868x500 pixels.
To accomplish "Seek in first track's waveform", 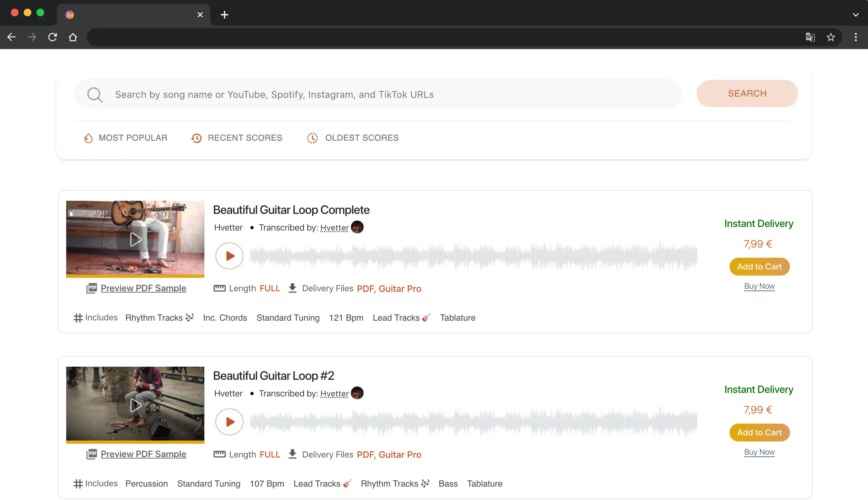I will click(473, 256).
